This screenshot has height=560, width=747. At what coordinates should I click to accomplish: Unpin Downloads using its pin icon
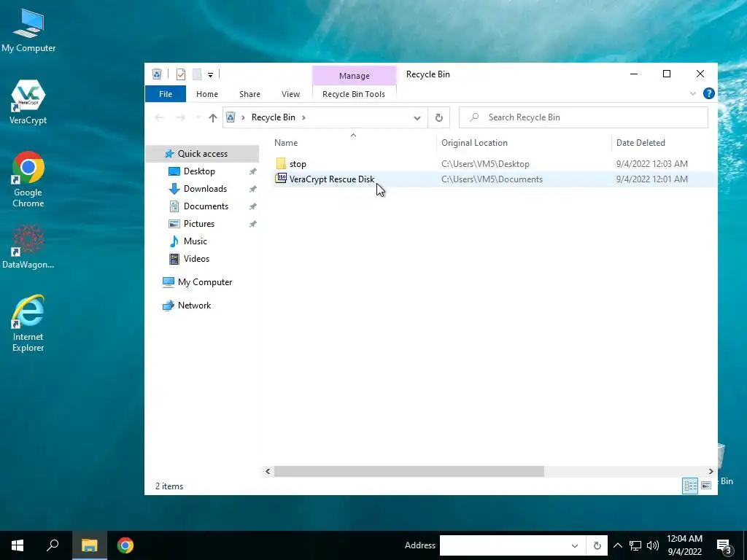point(252,189)
